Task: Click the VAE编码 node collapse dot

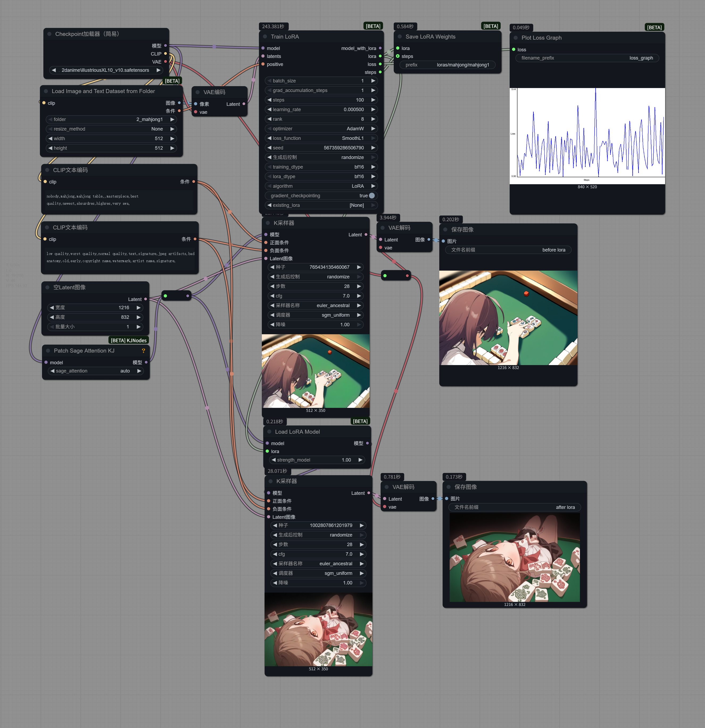Action: click(x=198, y=92)
